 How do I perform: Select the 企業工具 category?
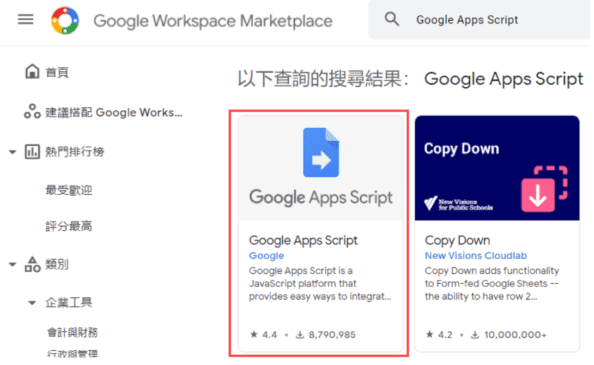point(69,303)
